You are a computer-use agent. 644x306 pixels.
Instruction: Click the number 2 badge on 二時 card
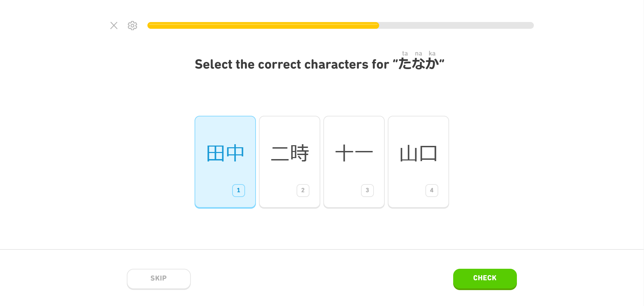pyautogui.click(x=303, y=190)
